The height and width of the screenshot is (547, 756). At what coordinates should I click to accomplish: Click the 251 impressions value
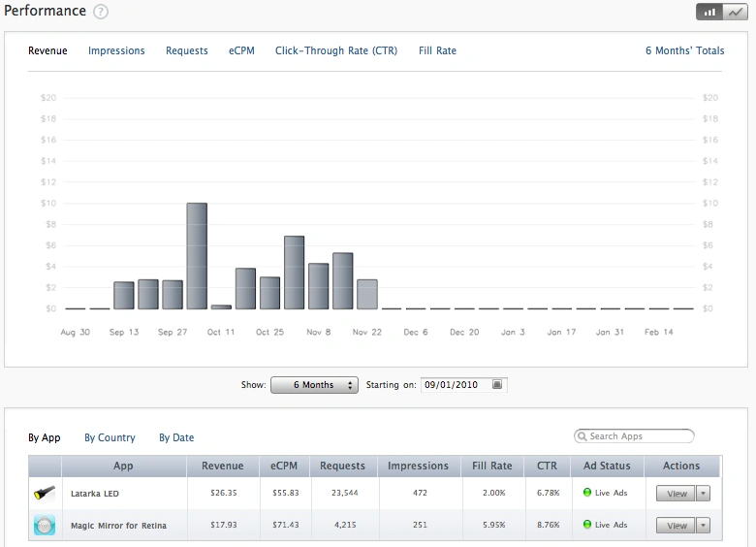coord(420,525)
